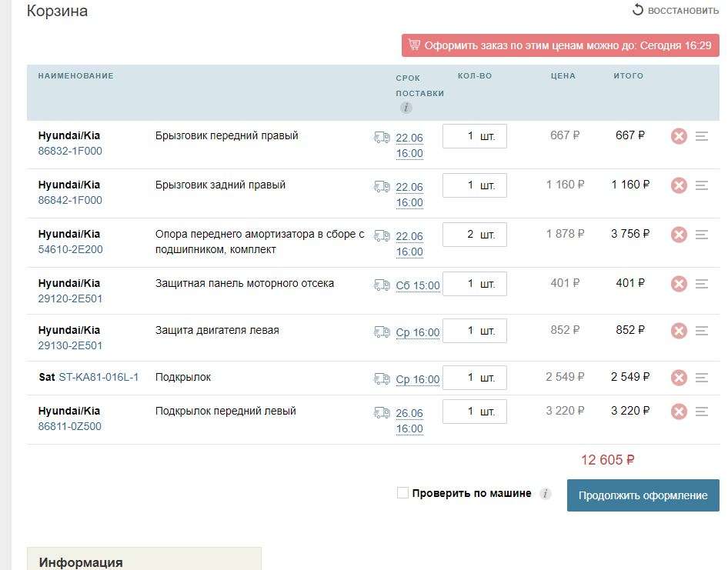Delete Подкрылок передний левый item
This screenshot has width=728, height=570.
(678, 412)
